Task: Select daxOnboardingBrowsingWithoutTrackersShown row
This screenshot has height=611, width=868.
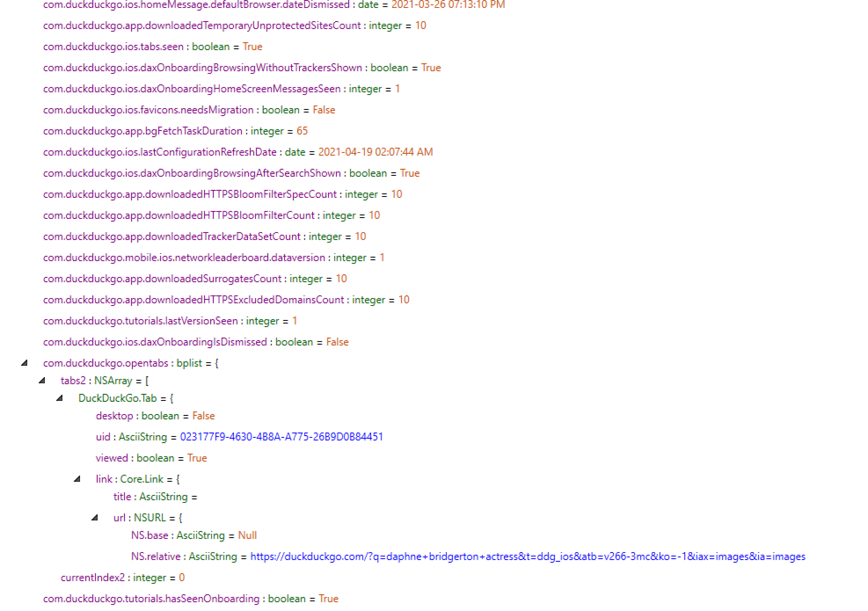Action: click(x=242, y=68)
